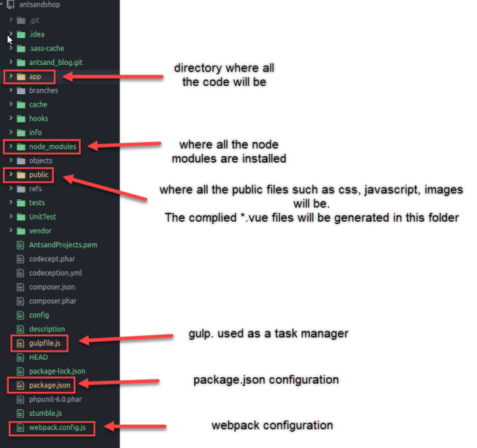The height and width of the screenshot is (448, 477).
Task: Expand the branches folder chevron
Action: click(11, 90)
